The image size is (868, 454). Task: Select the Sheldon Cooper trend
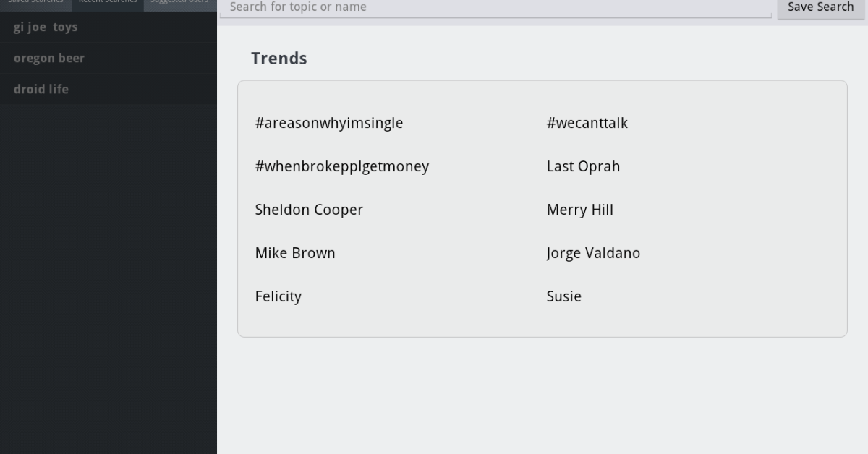point(309,210)
